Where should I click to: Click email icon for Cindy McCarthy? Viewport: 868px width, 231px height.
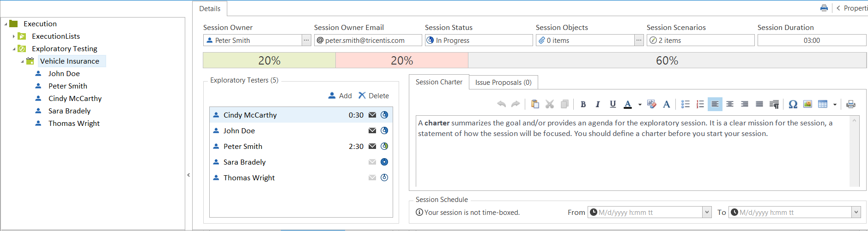point(372,115)
